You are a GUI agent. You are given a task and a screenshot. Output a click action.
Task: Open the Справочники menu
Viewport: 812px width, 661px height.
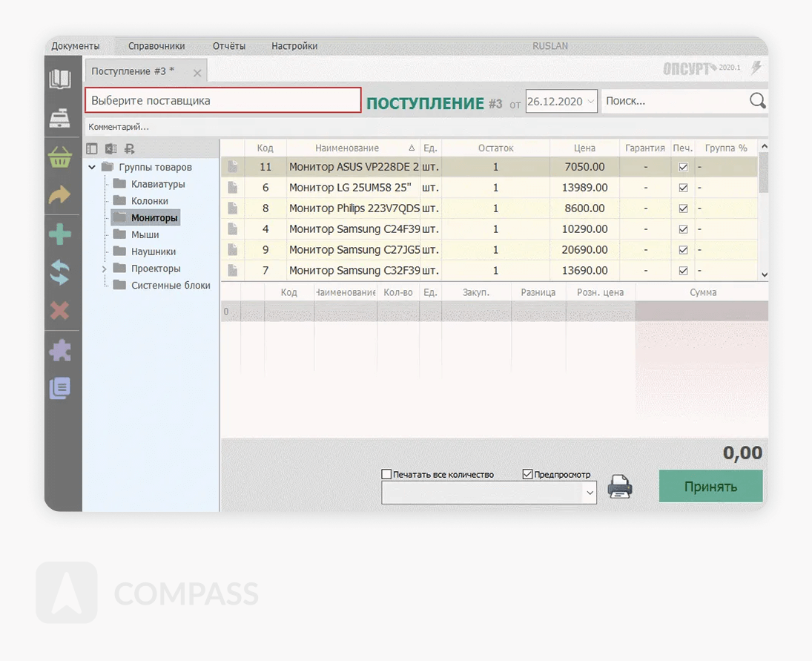tap(156, 46)
